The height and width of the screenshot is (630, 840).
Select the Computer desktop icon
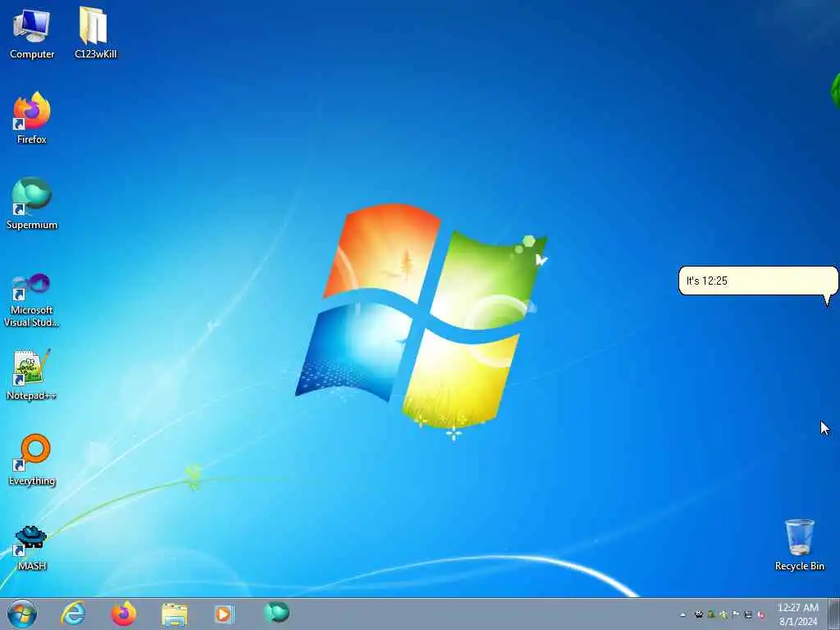(x=32, y=33)
